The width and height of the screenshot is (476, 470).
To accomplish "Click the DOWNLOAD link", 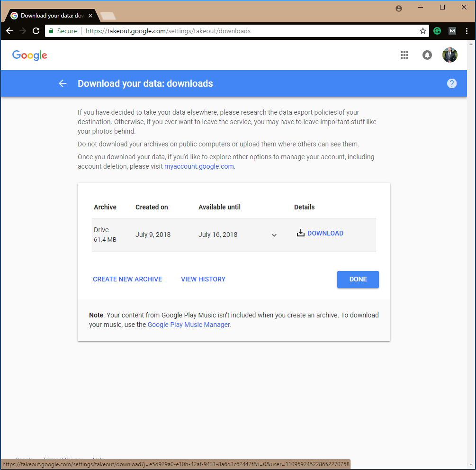I will [325, 233].
